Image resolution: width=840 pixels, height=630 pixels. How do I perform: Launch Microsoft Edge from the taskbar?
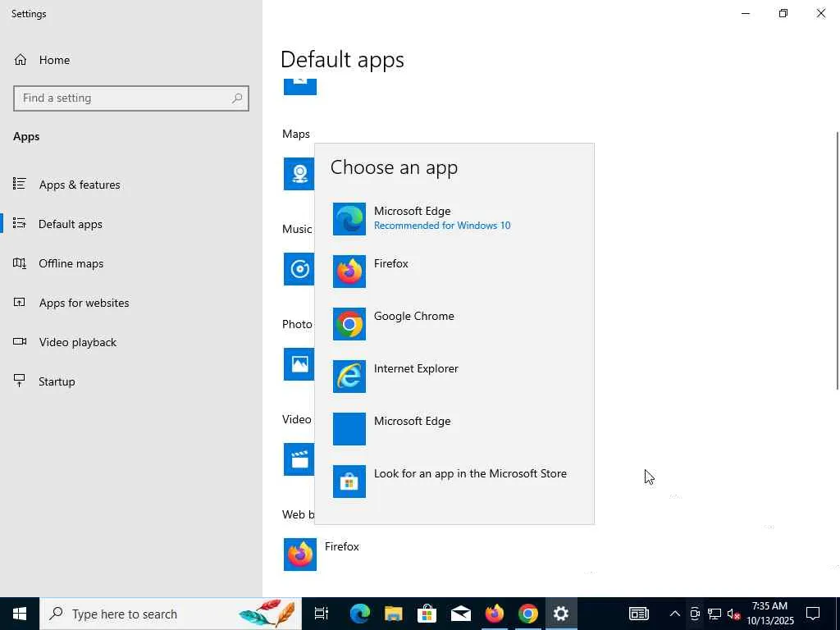coord(359,614)
